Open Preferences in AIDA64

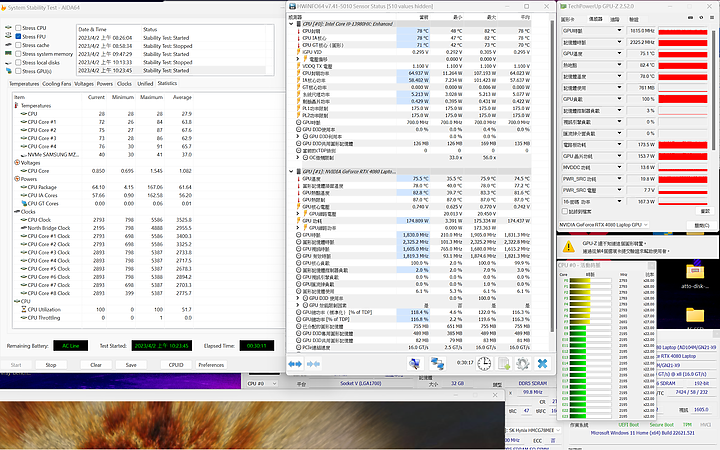211,365
